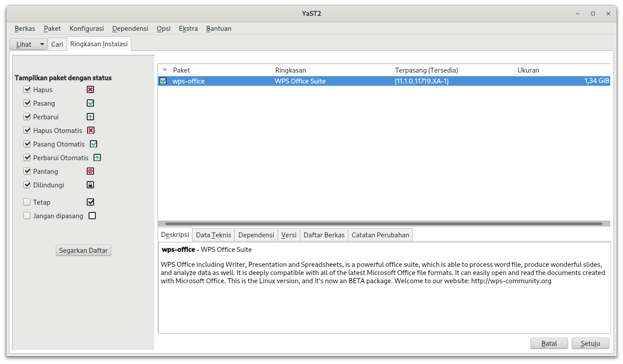Image resolution: width=623 pixels, height=364 pixels.
Task: Enable the Jangan dipasang checkbox
Action: pyautogui.click(x=27, y=216)
